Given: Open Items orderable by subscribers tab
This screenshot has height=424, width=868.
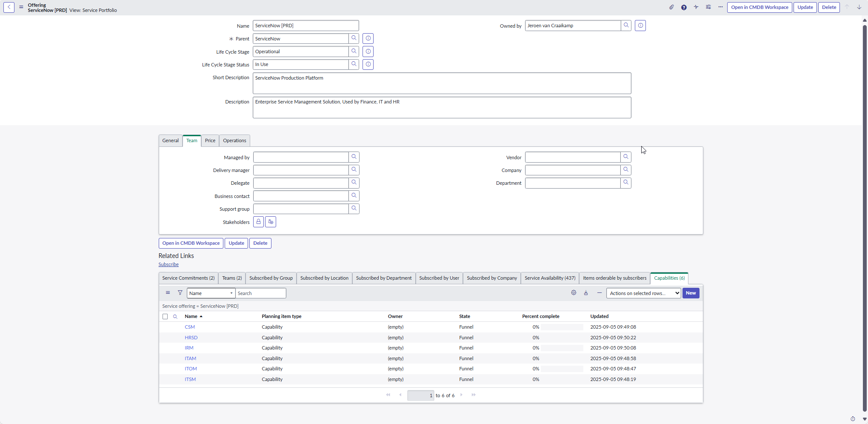Looking at the screenshot, I should (614, 278).
